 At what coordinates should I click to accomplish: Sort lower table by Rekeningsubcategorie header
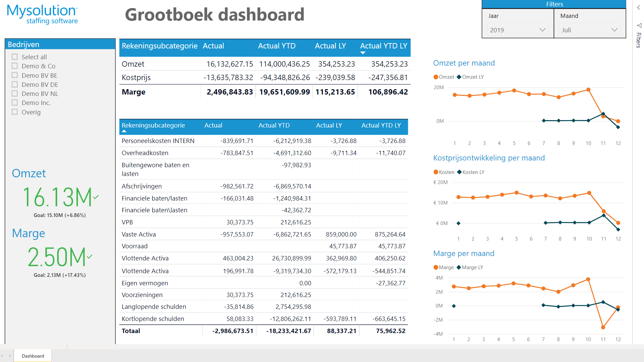[153, 125]
